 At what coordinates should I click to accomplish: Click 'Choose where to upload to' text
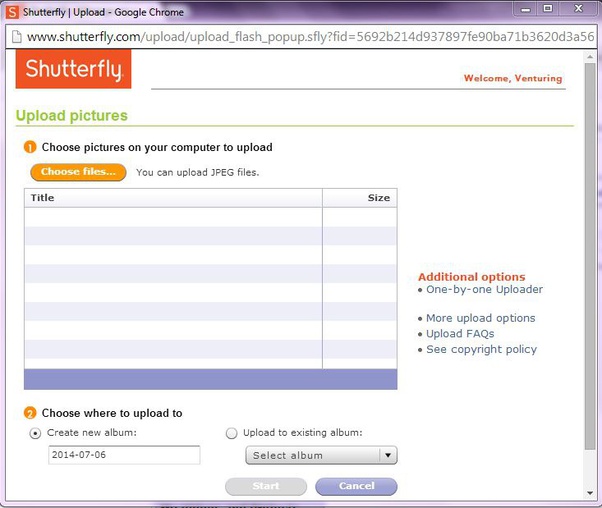pos(112,413)
